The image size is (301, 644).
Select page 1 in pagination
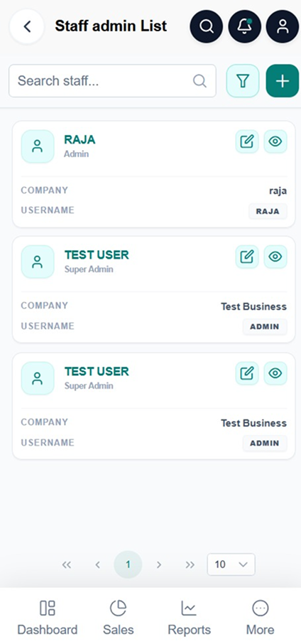pos(128,564)
